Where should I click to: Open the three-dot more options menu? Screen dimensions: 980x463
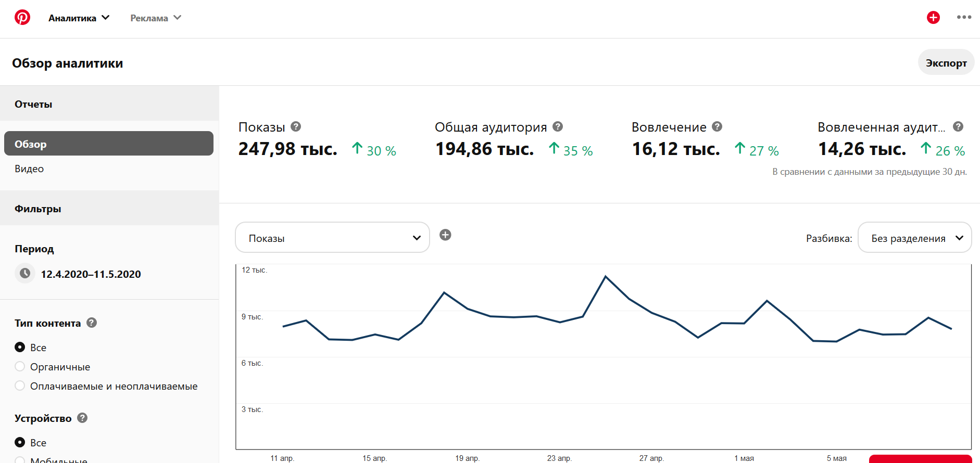[x=964, y=18]
